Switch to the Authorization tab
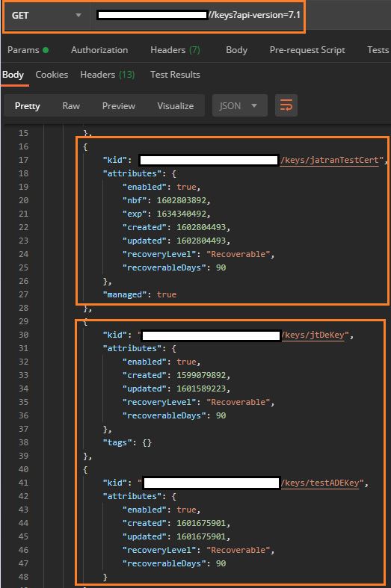The height and width of the screenshot is (588, 391). click(99, 50)
